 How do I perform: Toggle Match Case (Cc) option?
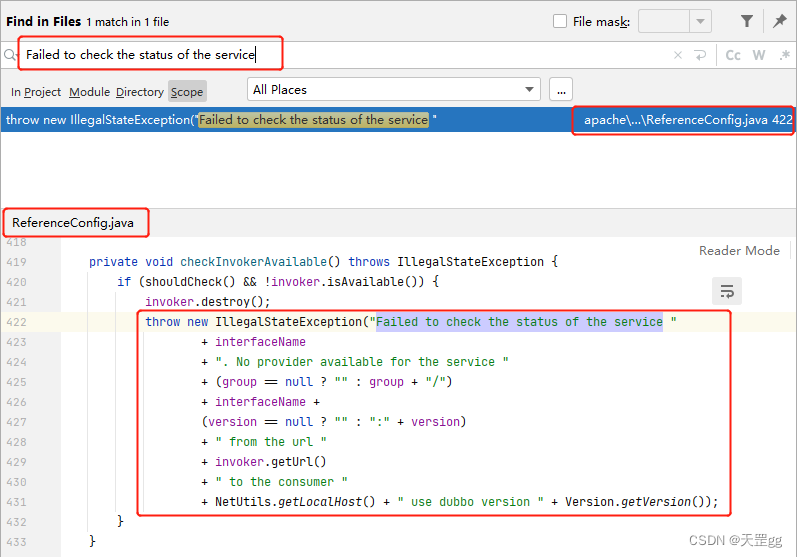[x=732, y=55]
